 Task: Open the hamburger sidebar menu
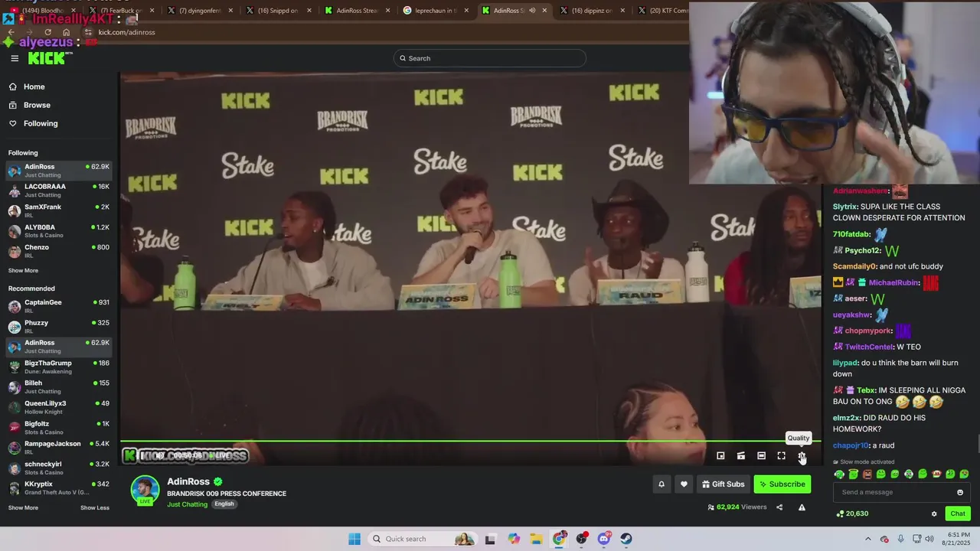[x=15, y=58]
